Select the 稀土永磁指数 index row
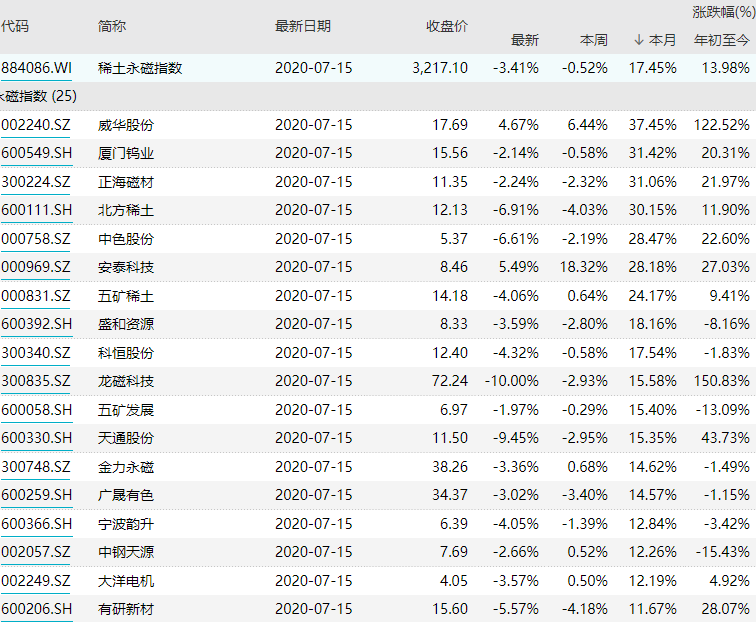Image resolution: width=756 pixels, height=622 pixels. [x=140, y=68]
